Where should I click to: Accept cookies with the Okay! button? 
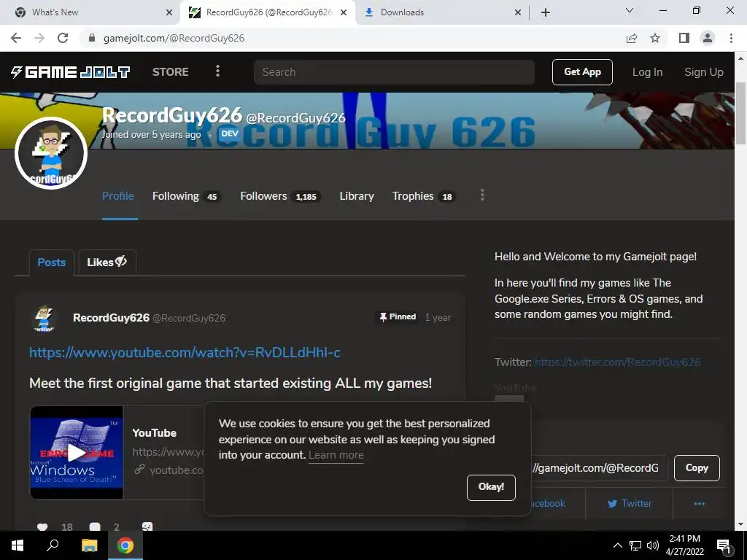click(x=491, y=487)
